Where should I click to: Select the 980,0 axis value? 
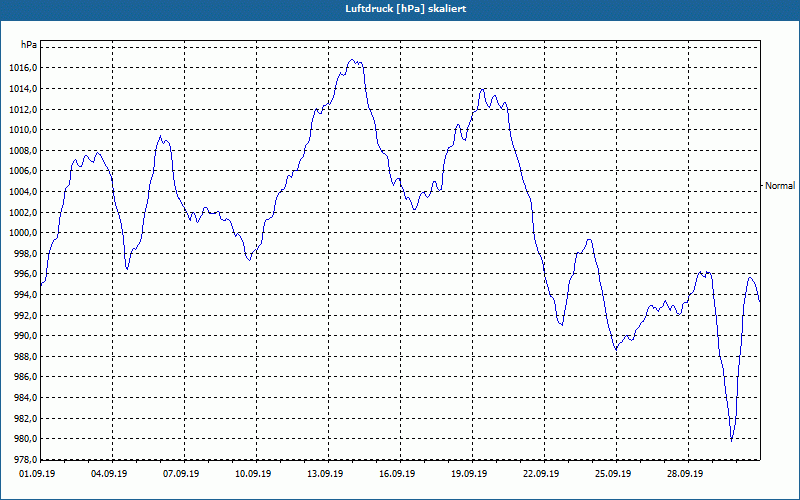(28, 439)
